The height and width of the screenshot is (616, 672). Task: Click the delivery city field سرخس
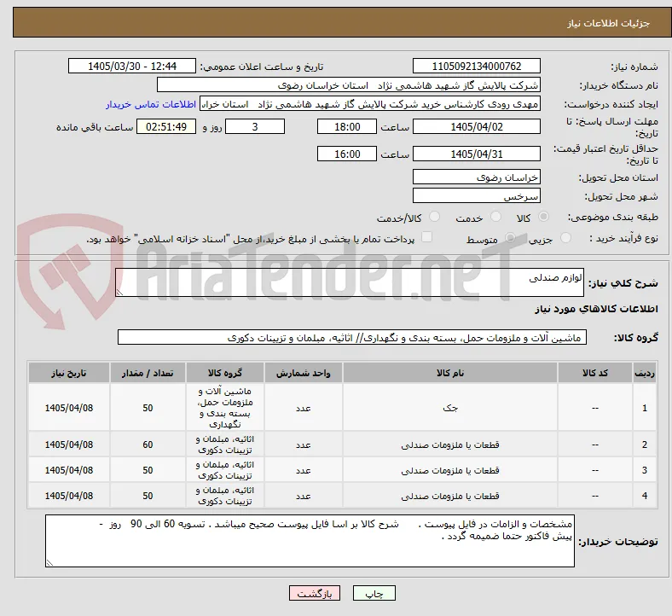[477, 196]
